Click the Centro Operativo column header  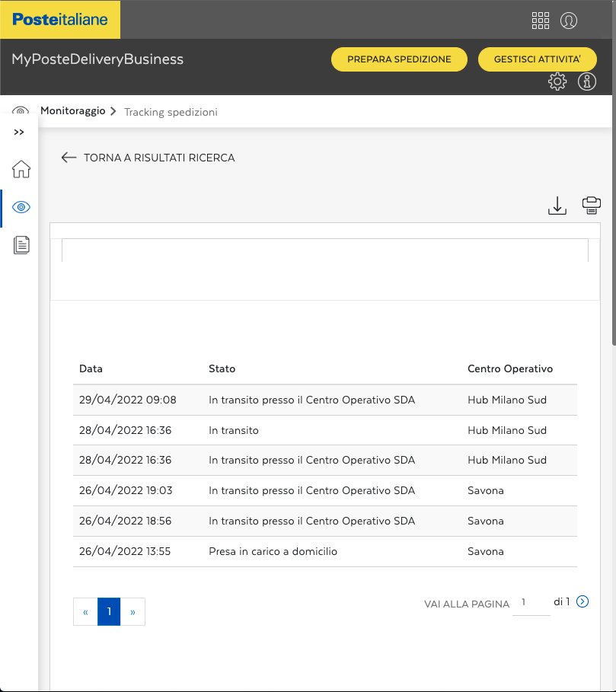tap(510, 368)
